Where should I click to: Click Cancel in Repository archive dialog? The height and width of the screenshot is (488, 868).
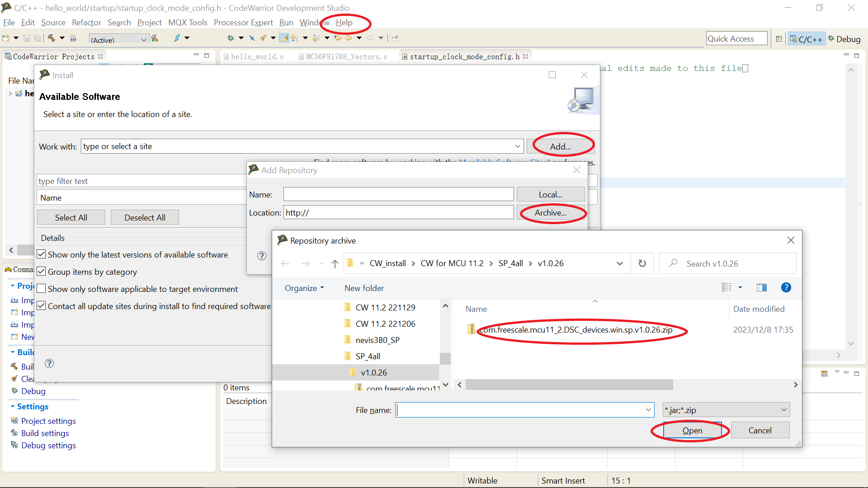(760, 431)
